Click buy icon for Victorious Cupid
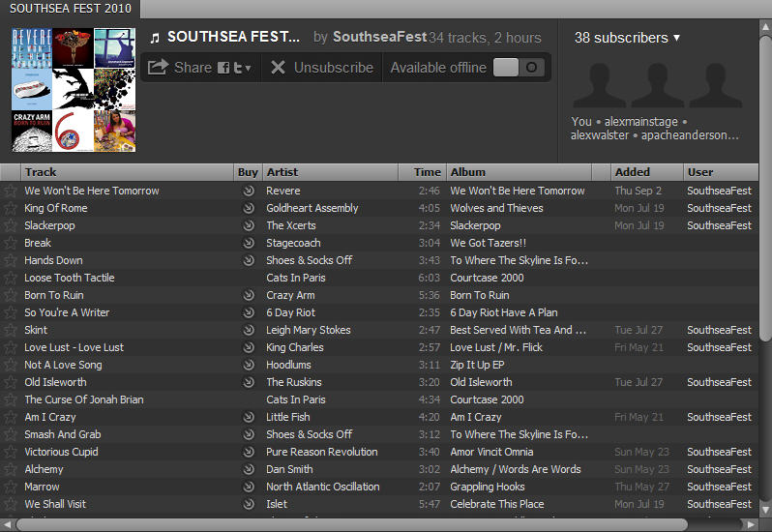Screen dimensions: 772x532 tap(249, 452)
